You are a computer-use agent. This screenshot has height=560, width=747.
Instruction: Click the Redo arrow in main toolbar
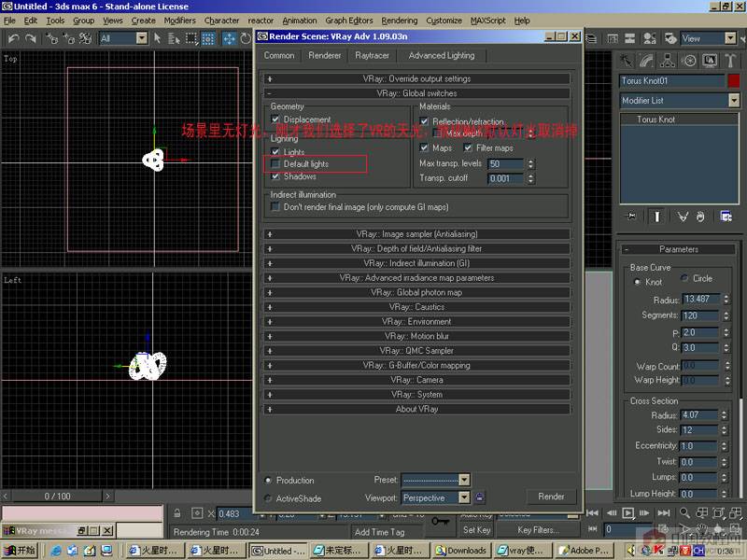[x=31, y=38]
